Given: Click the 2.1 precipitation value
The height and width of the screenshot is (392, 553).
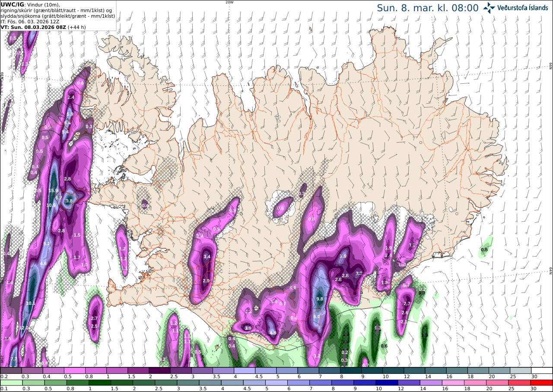Looking at the screenshot, I should 404,322.
